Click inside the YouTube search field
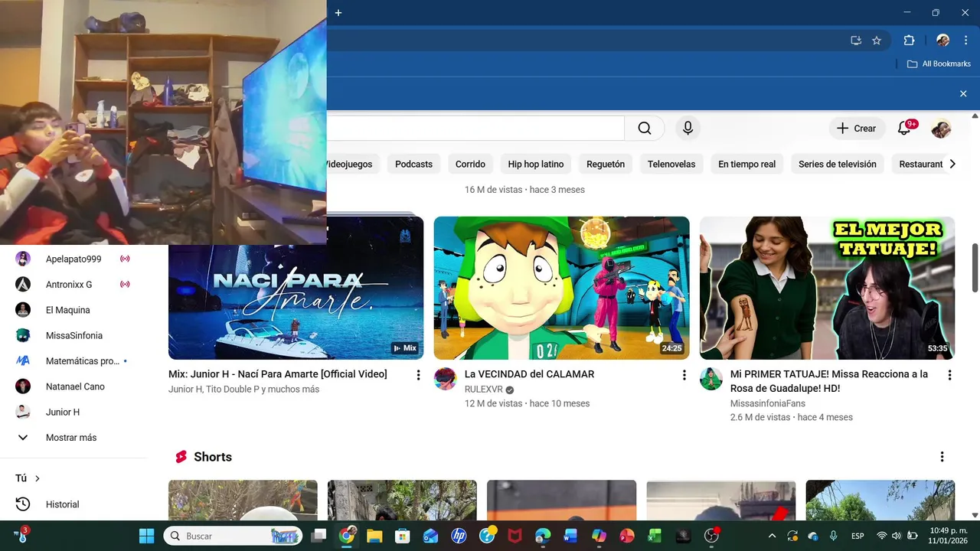Viewport: 980px width, 551px height. pyautogui.click(x=475, y=129)
